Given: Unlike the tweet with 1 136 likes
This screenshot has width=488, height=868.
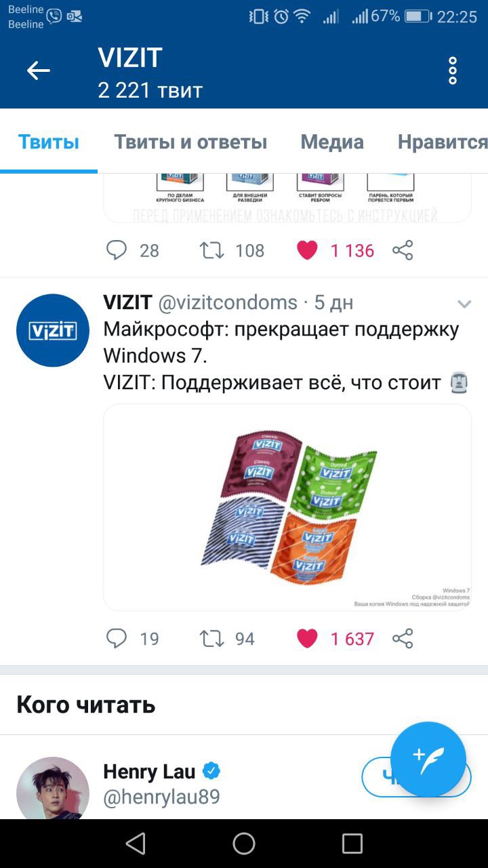Looking at the screenshot, I should tap(307, 250).
